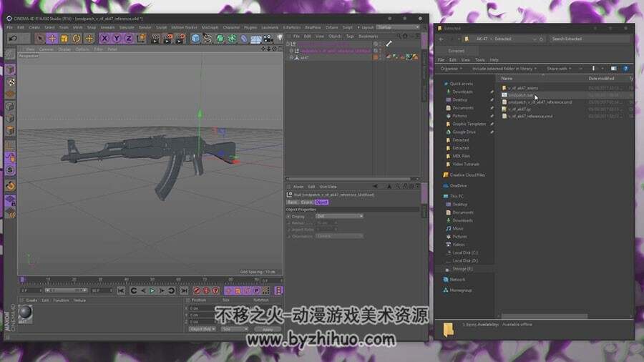Toggle the Y axis lock

[117, 38]
